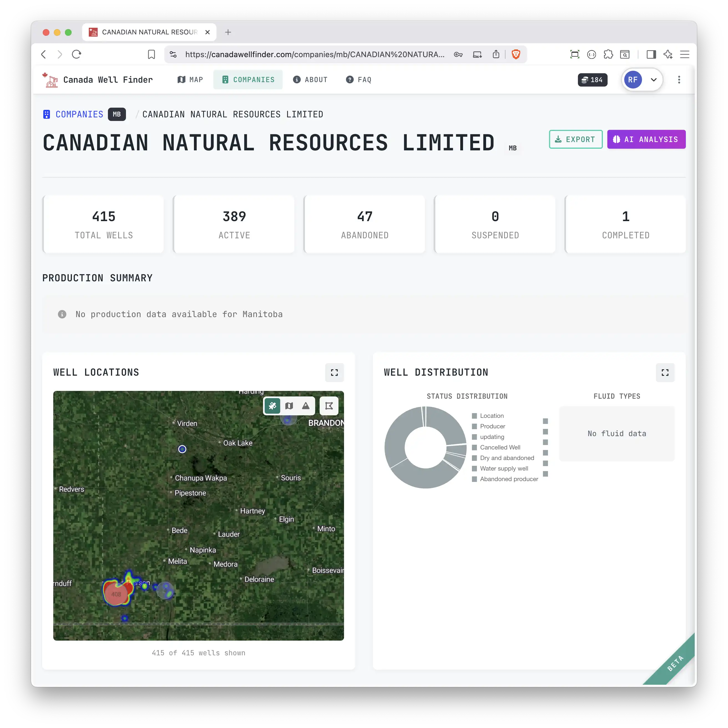
Task: Select the satellite view icon on the map
Action: point(272,406)
